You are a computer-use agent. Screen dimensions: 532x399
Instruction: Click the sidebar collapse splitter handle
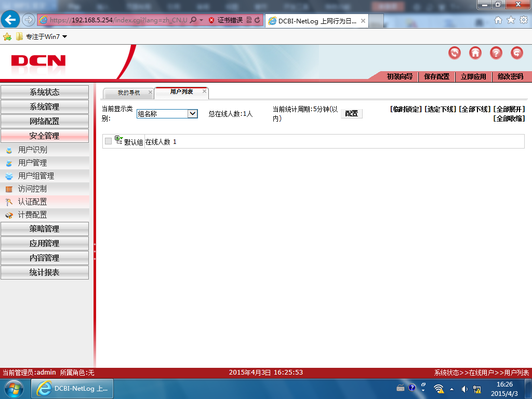[x=95, y=251]
